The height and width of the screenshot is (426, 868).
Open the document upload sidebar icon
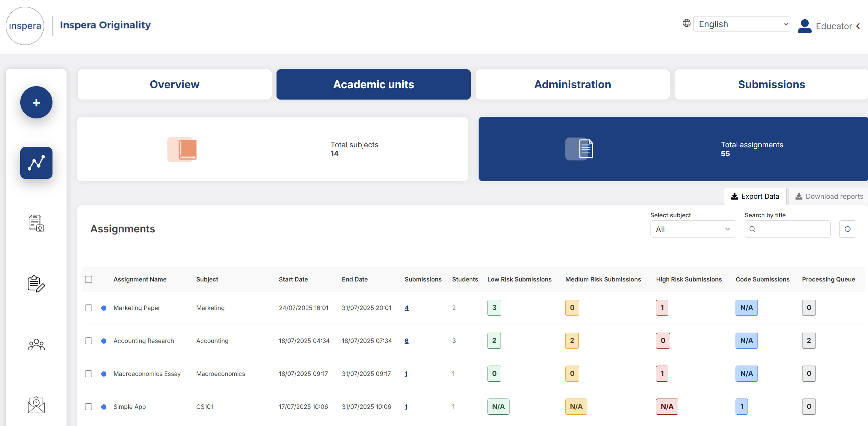click(36, 223)
